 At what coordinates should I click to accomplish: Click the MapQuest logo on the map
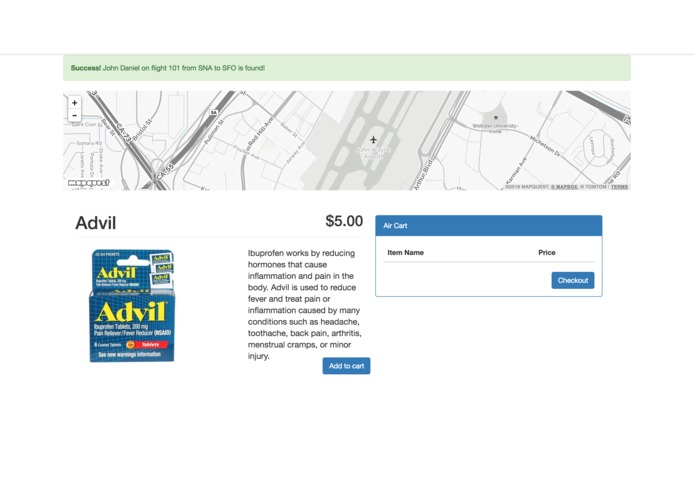[x=89, y=183]
